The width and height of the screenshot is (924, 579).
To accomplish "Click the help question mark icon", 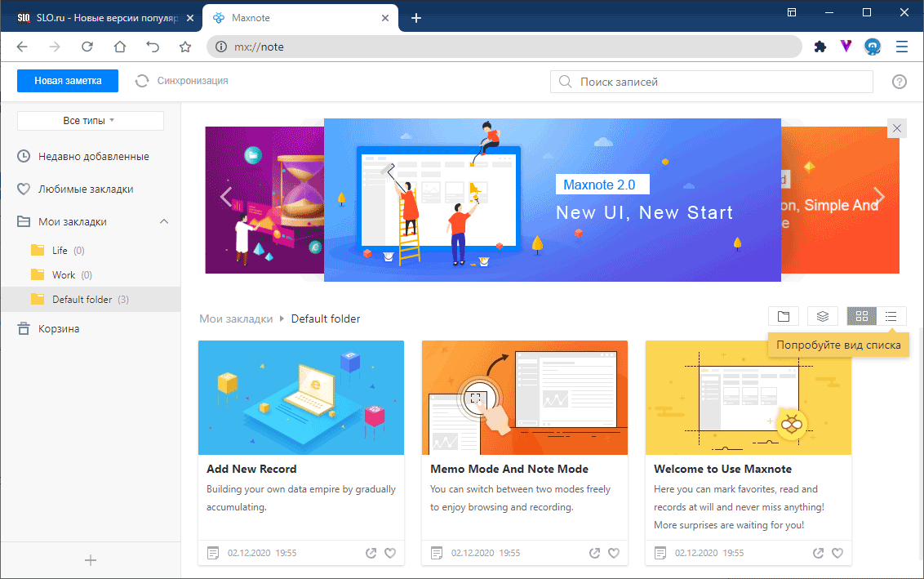I will coord(900,82).
